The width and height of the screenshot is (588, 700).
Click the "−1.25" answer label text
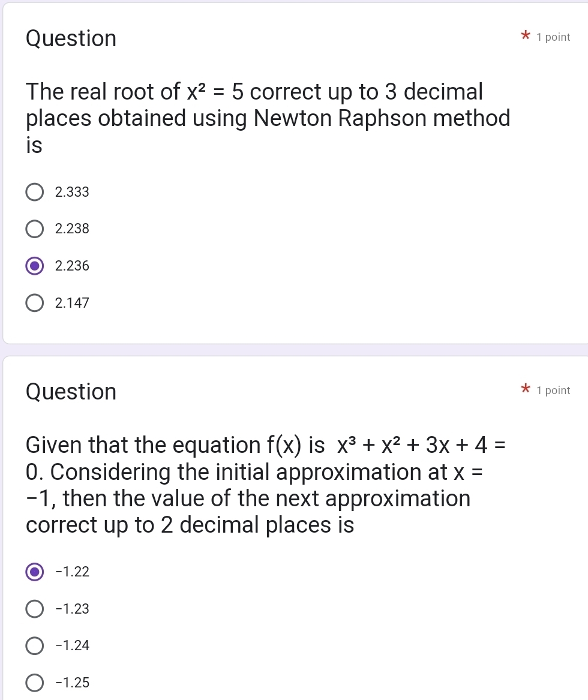coord(72,683)
